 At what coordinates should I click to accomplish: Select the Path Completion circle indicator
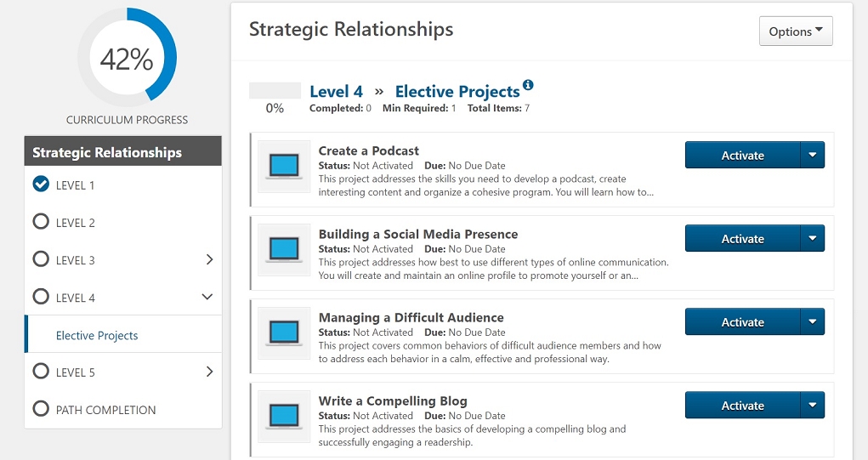pos(41,409)
